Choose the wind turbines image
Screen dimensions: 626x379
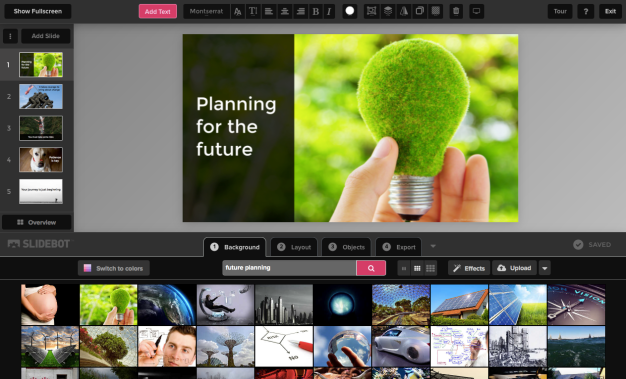(50, 346)
